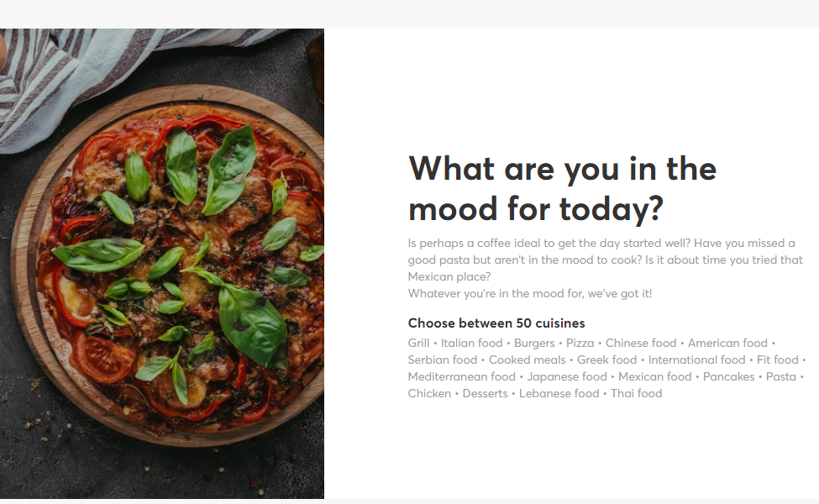The width and height of the screenshot is (819, 504).
Task: Click Lebanese food cuisine
Action: (559, 393)
